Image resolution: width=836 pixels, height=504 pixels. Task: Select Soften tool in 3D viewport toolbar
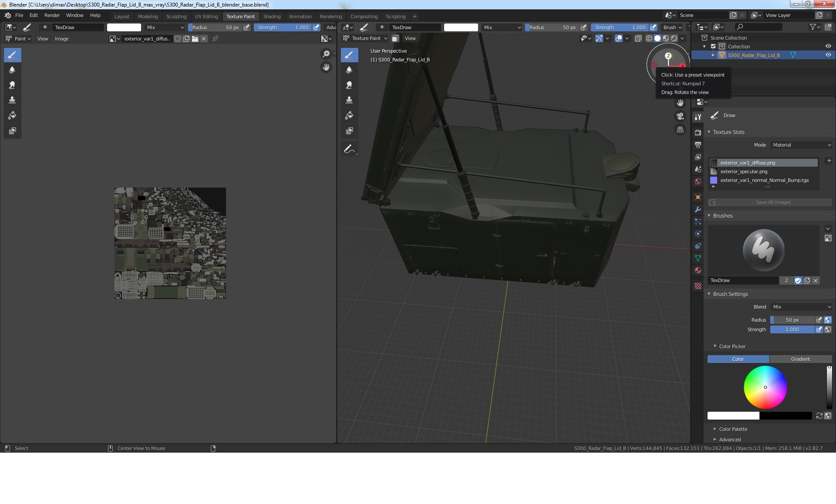coord(349,70)
